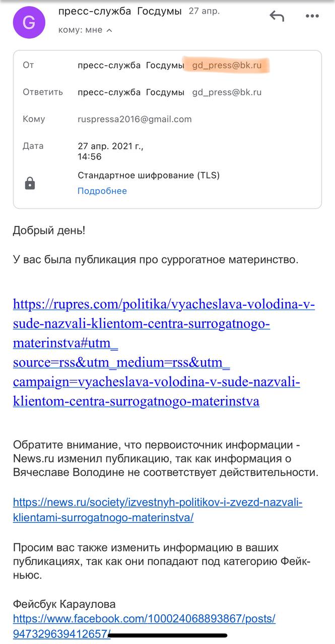Tap the reply-to address in Ответить row
The height and width of the screenshot is (644, 335).
[x=227, y=92]
